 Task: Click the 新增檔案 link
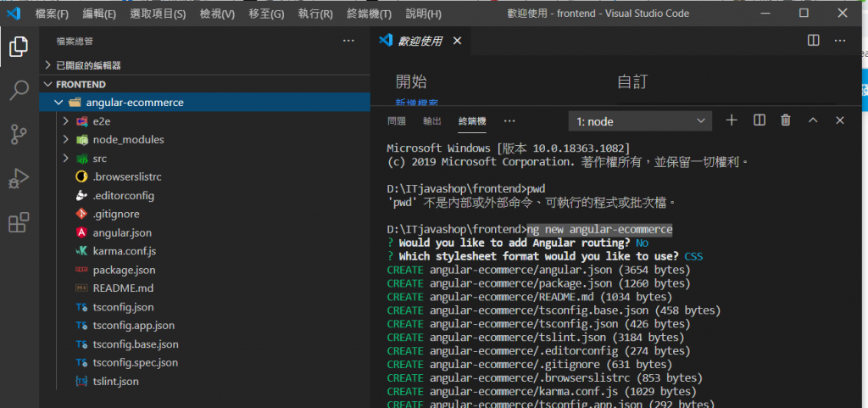417,103
